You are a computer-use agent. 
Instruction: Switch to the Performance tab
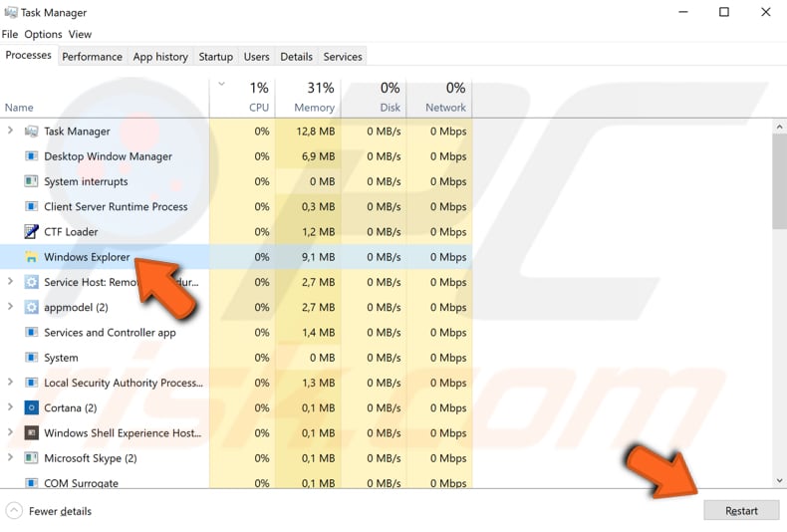[x=92, y=57]
